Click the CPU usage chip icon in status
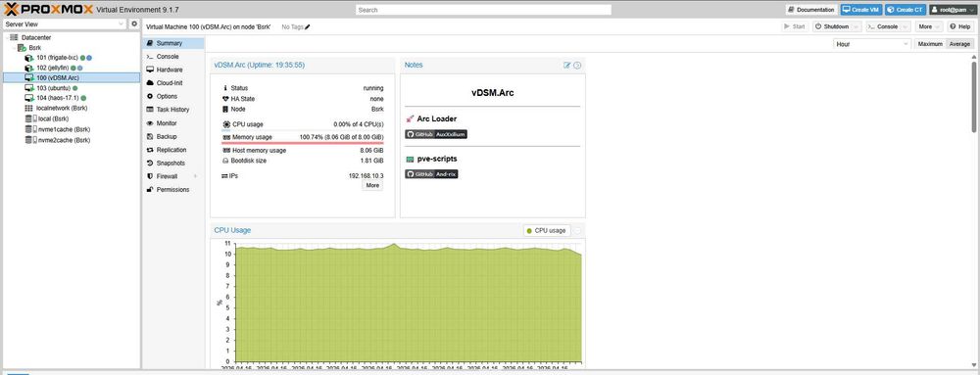The image size is (980, 375). pyautogui.click(x=226, y=124)
